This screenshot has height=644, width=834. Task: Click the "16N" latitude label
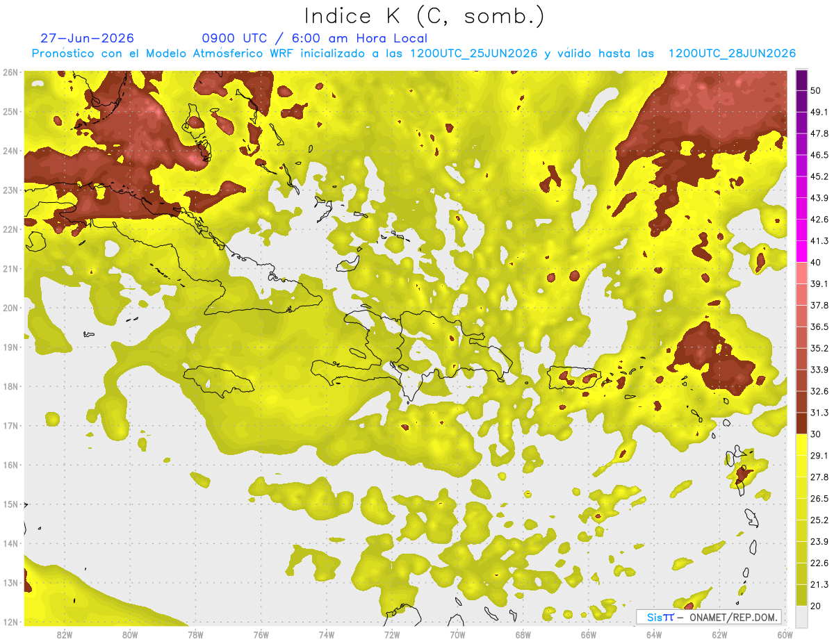(10, 465)
